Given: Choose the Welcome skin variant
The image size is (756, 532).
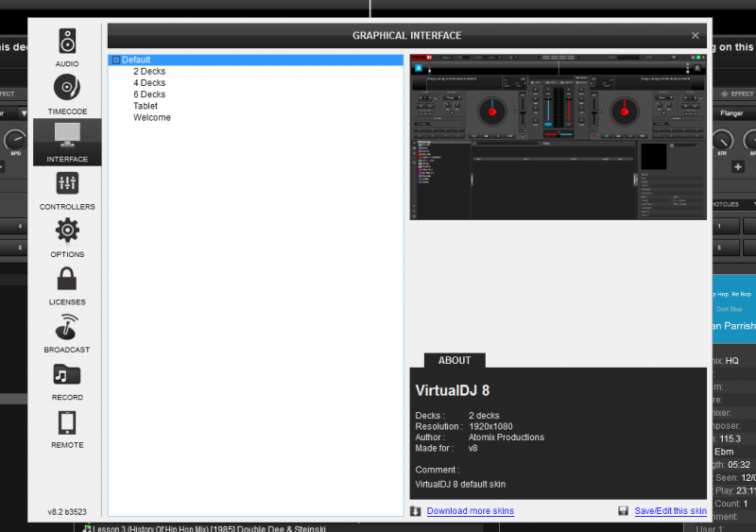Looking at the screenshot, I should pos(152,118).
